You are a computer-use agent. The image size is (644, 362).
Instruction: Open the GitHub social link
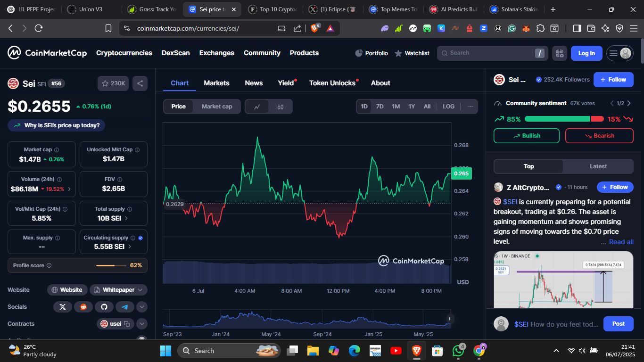click(x=104, y=307)
